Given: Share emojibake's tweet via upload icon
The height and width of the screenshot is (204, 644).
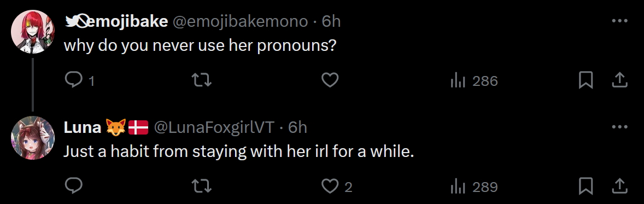Looking at the screenshot, I should click(619, 80).
